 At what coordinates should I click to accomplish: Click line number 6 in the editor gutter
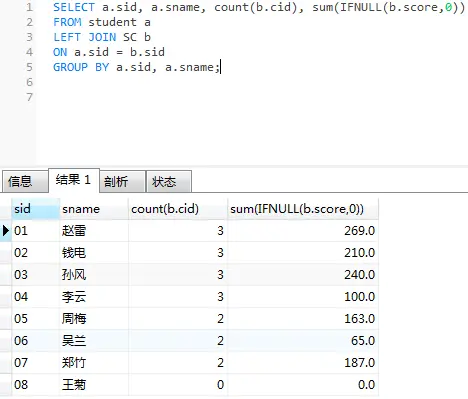pyautogui.click(x=30, y=82)
